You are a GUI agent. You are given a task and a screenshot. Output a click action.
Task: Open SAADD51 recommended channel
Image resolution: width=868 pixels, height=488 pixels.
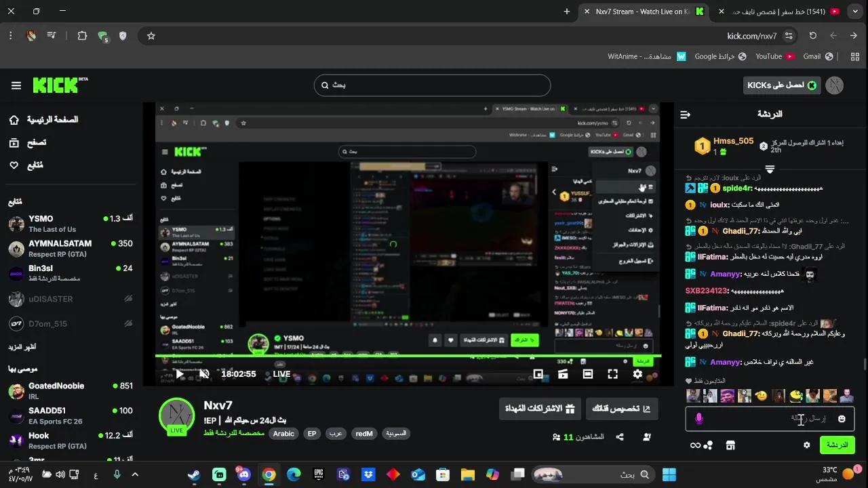(x=71, y=415)
